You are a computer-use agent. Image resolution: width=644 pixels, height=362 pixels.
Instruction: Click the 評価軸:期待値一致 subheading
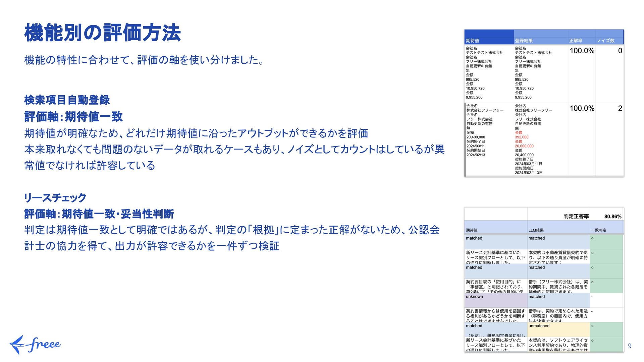(73, 117)
